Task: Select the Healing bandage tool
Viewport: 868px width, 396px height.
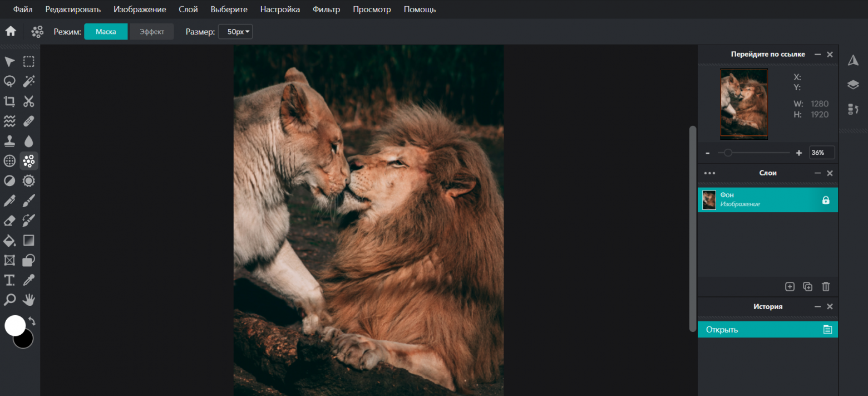Action: pyautogui.click(x=28, y=121)
